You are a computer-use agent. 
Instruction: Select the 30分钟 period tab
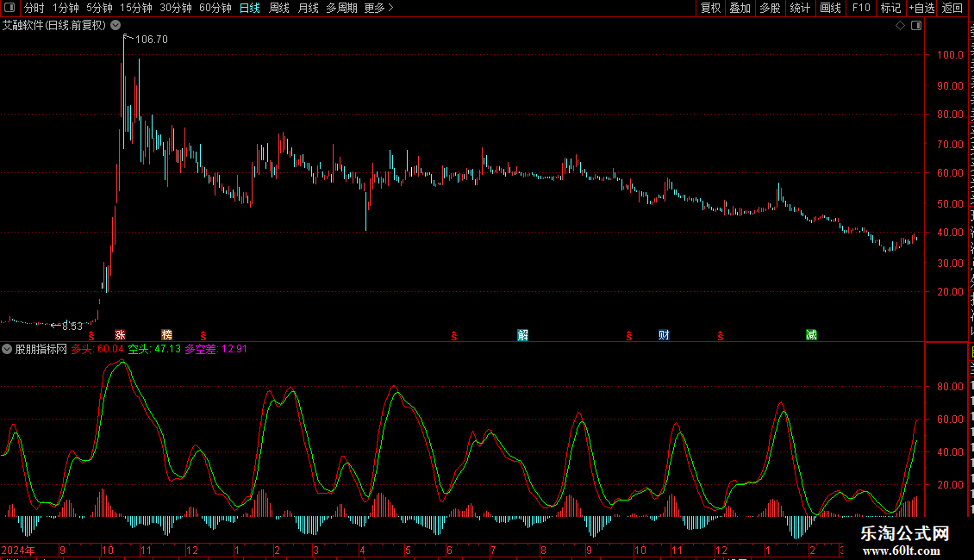point(175,8)
